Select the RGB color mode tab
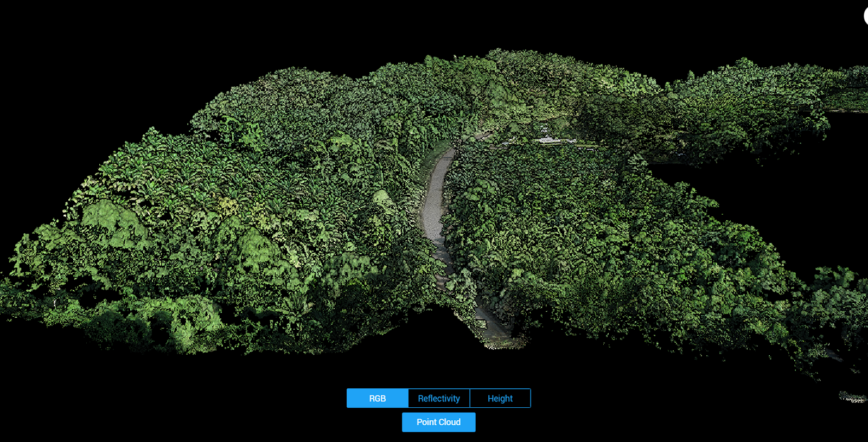The width and height of the screenshot is (868, 442). point(378,398)
